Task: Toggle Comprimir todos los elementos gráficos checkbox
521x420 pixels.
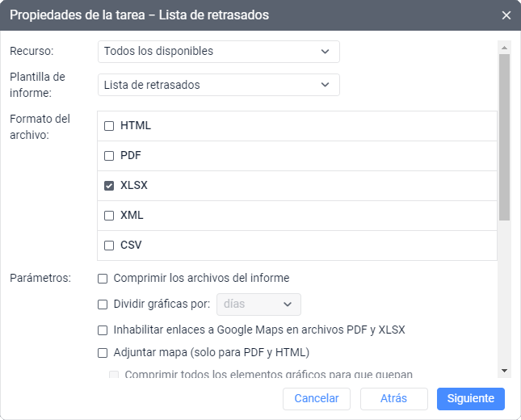Action: (114, 375)
